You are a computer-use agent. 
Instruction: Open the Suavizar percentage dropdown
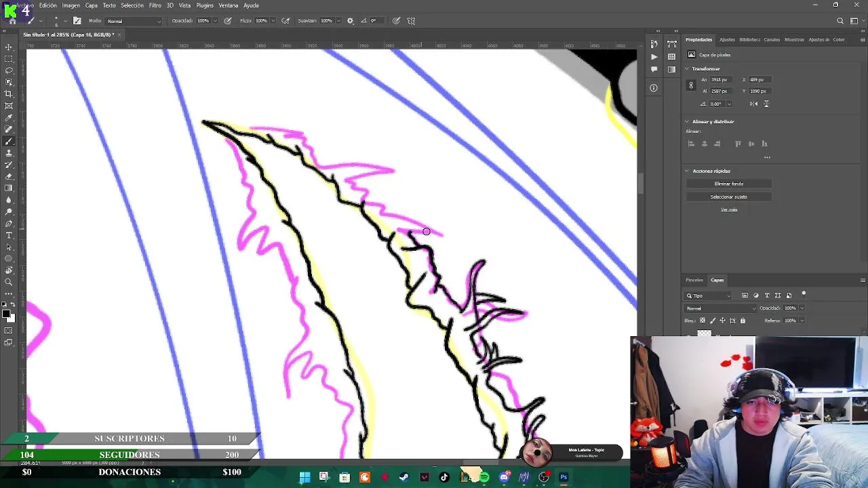pyautogui.click(x=338, y=21)
